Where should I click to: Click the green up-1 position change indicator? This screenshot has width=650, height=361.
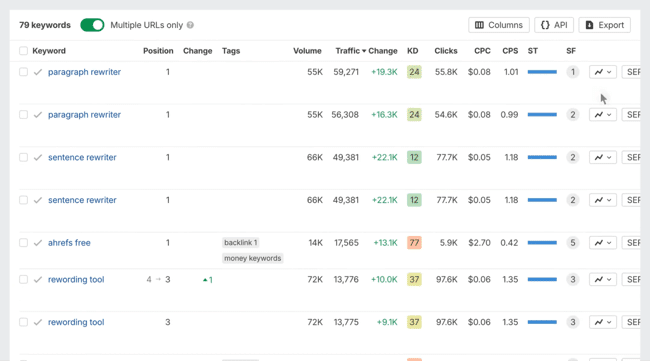[x=208, y=280]
